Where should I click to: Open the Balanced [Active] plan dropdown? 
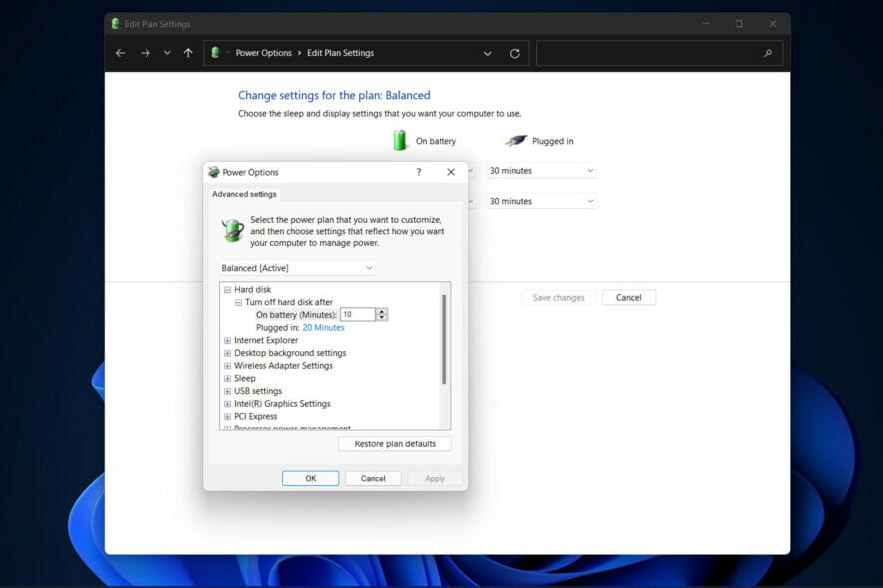(x=297, y=268)
